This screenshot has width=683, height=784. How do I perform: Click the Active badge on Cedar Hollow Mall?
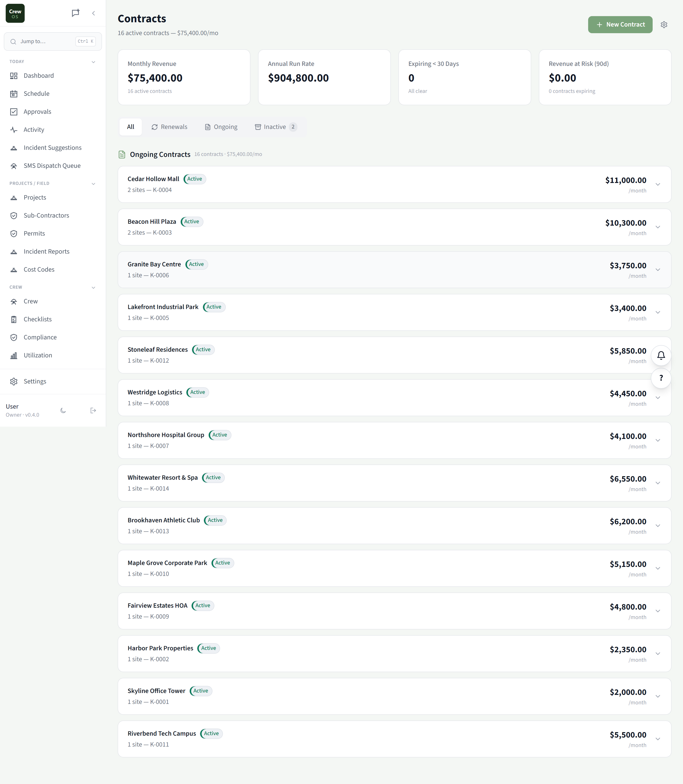click(x=195, y=179)
